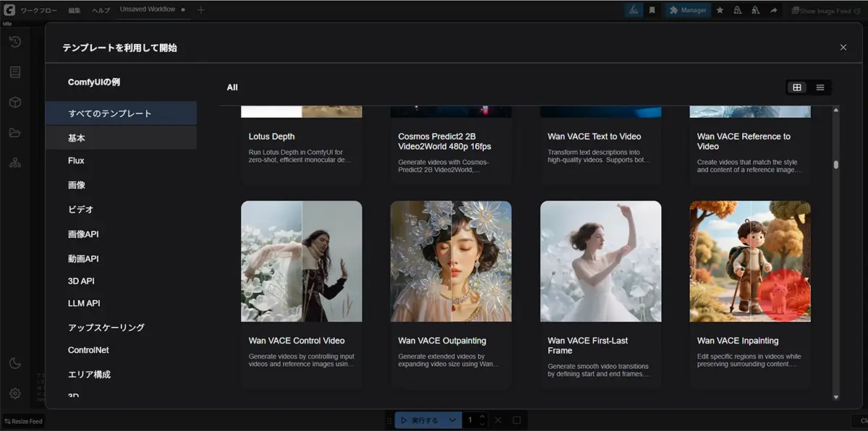Screen dimensions: 868x431
Task: Click the Wan VACE Text to Video title
Action: coord(595,137)
